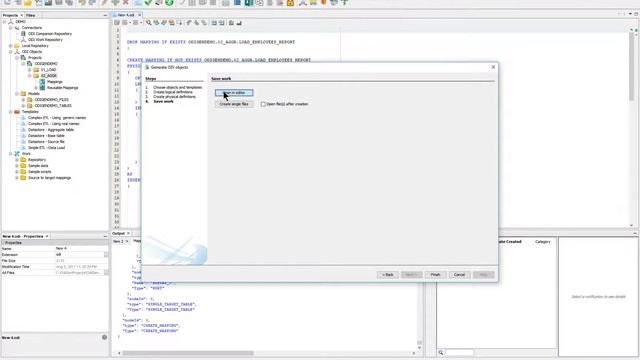640x360 pixels.
Task: Expand the Reusable Mappings node
Action: point(36,88)
